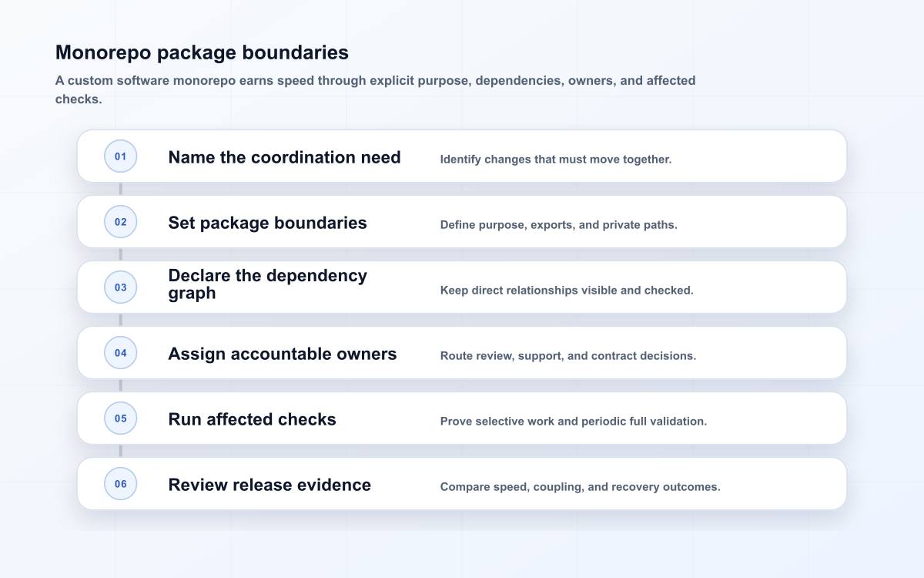The width and height of the screenshot is (924, 578).
Task: Click the step 01 number badge
Action: (121, 156)
